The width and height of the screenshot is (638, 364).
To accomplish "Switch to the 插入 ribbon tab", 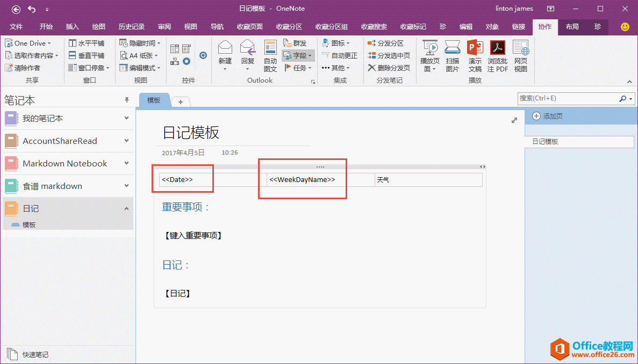I will (x=72, y=27).
